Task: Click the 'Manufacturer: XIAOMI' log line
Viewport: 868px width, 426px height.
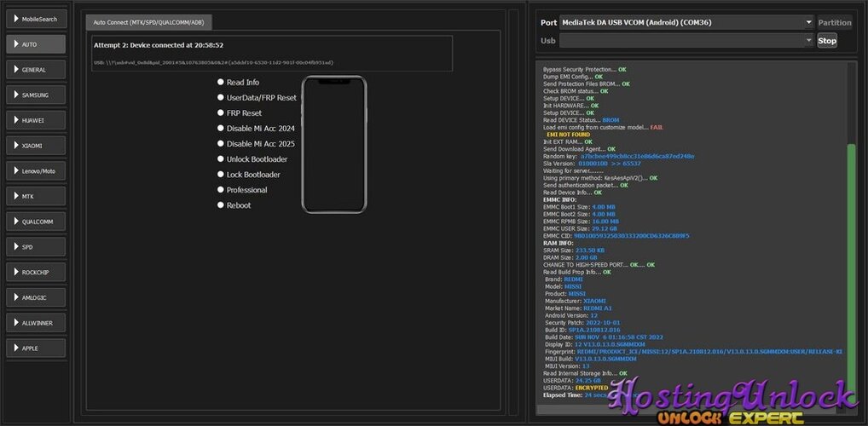Action: 576,301
